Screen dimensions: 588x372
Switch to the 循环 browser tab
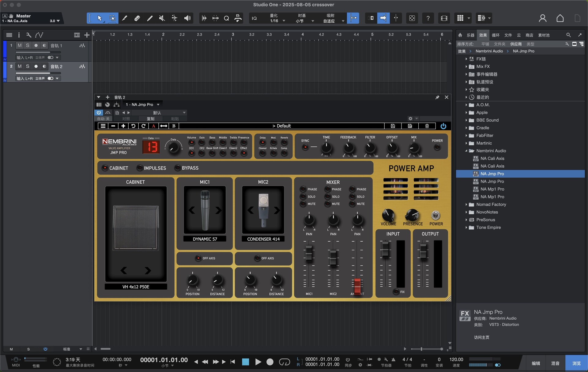point(495,35)
